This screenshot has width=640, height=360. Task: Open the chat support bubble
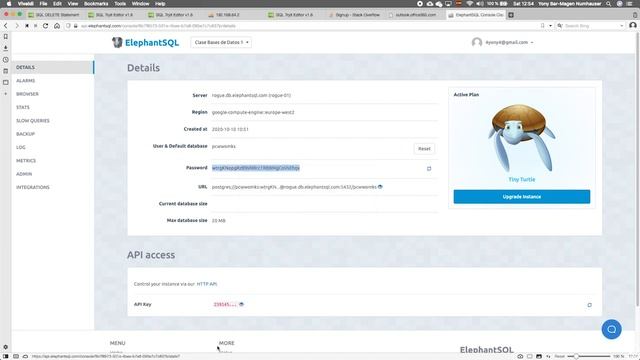pyautogui.click(x=611, y=329)
